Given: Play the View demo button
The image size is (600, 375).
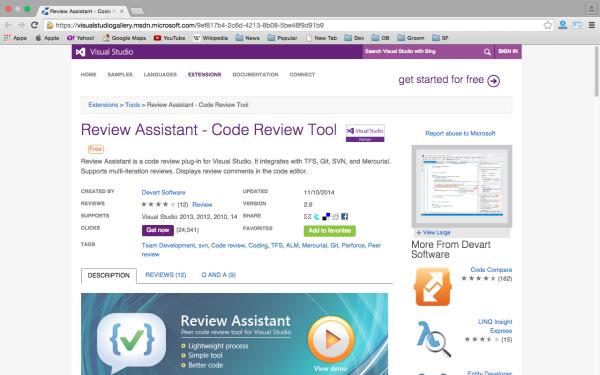Looking at the screenshot, I should 331,339.
